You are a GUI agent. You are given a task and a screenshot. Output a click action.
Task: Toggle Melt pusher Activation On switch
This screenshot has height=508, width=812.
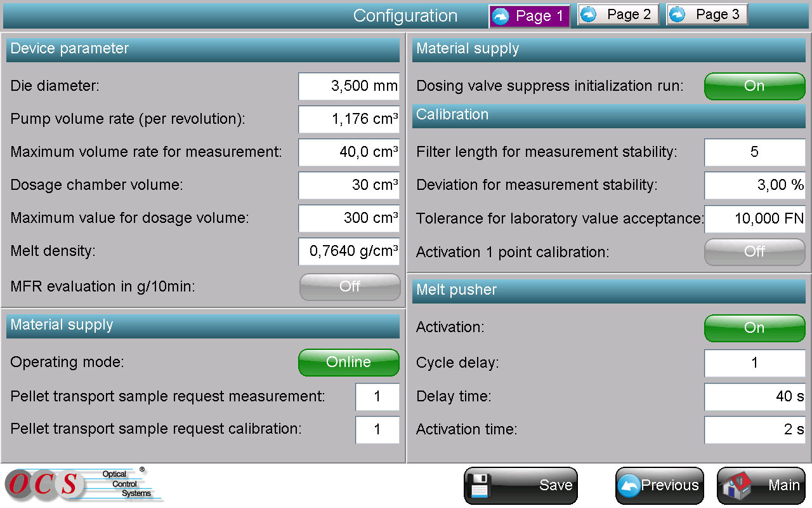pos(754,328)
